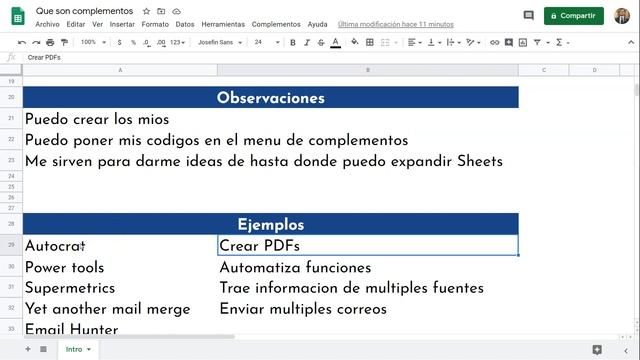640x360 pixels.
Task: Open the Explore button at bottom
Action: tap(597, 349)
